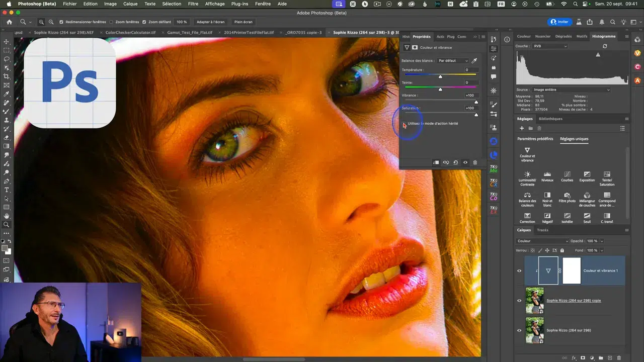
Task: Click the 'Plein écran' button
Action: coord(244,22)
